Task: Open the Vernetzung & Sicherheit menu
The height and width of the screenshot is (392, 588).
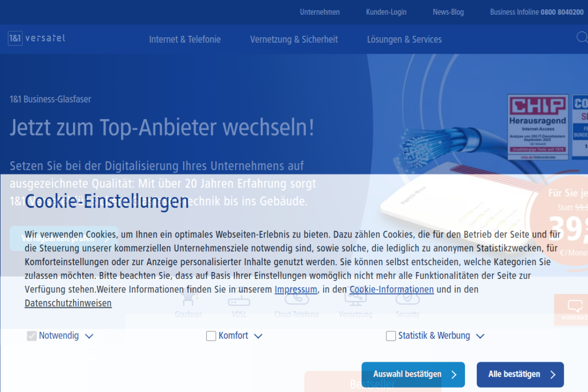Action: [x=294, y=40]
